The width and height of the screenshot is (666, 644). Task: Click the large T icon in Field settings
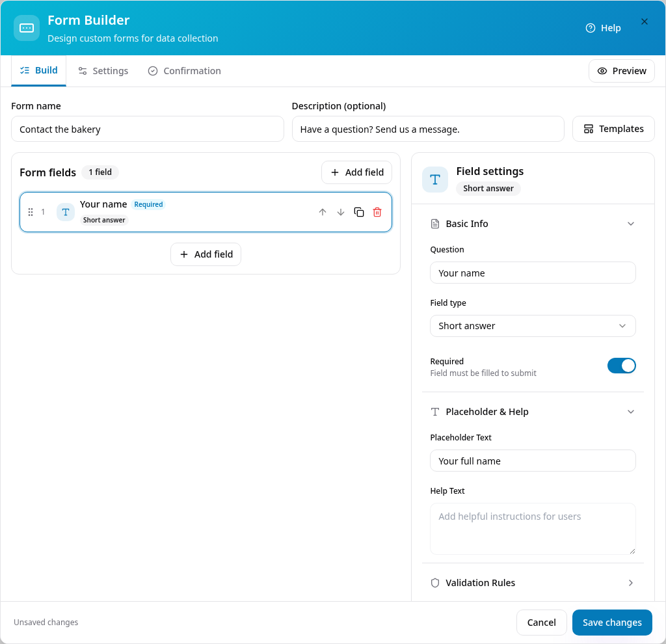coord(435,180)
